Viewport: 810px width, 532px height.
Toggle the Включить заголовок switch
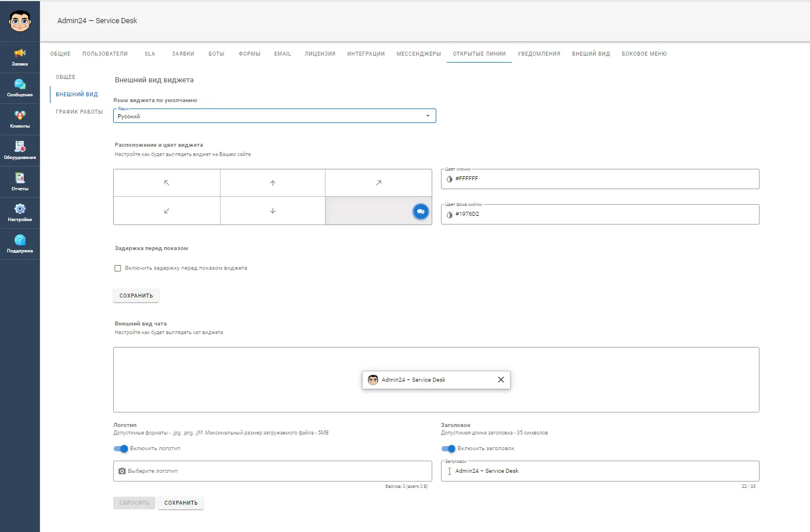pos(448,448)
